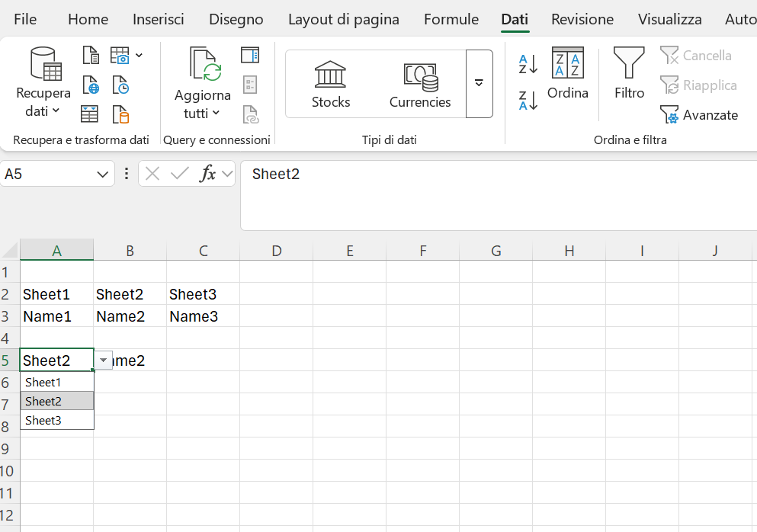Click the connection Properties icon

(x=250, y=85)
